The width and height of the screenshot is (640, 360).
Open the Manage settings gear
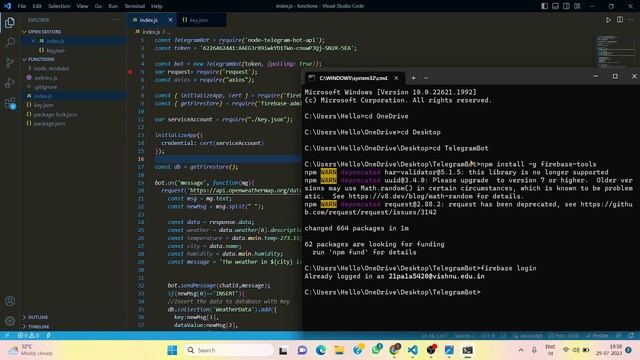(x=10, y=321)
